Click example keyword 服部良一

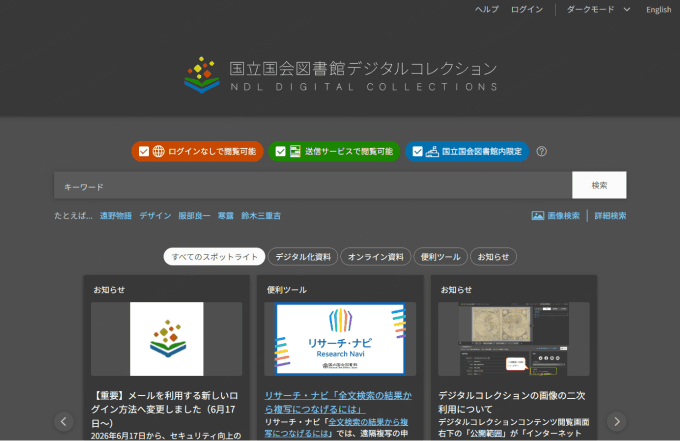194,216
